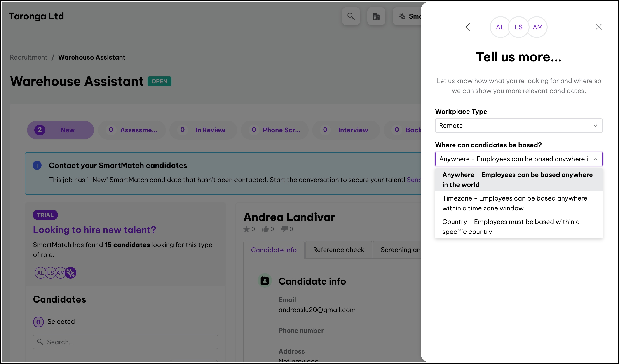The height and width of the screenshot is (364, 619).
Task: Click the AL candidate avatar in panel
Action: point(500,27)
